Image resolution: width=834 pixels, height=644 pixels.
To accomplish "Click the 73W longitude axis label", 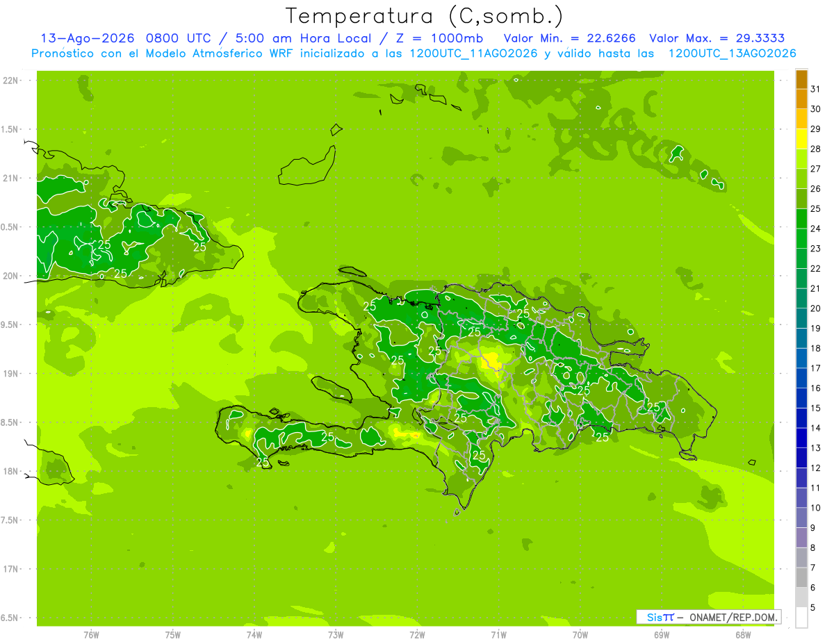I will 336,634.
